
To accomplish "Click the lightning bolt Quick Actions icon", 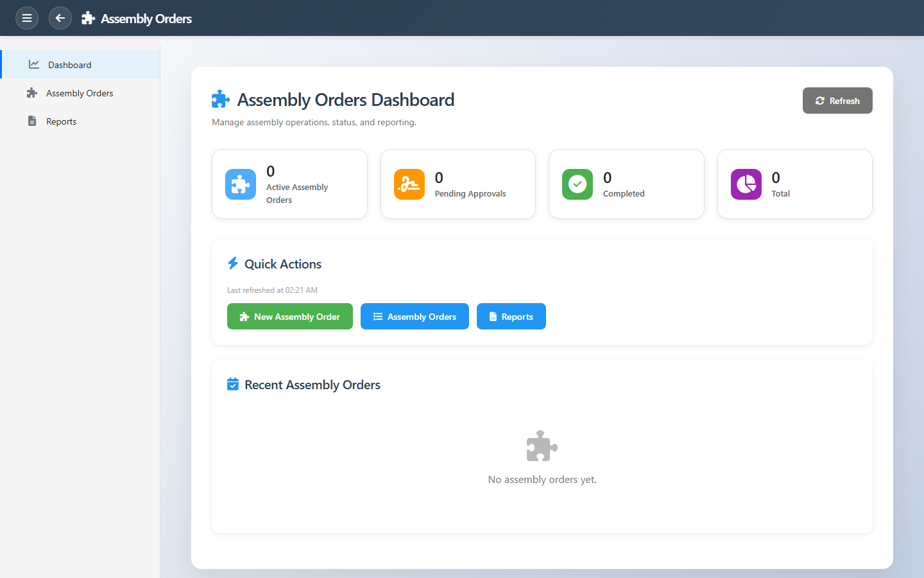I will tap(233, 263).
